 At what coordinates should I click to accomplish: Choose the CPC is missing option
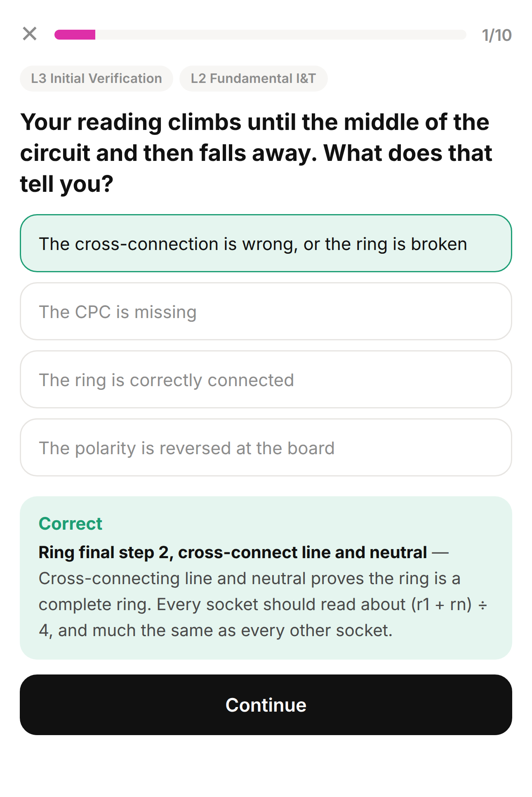pyautogui.click(x=266, y=311)
